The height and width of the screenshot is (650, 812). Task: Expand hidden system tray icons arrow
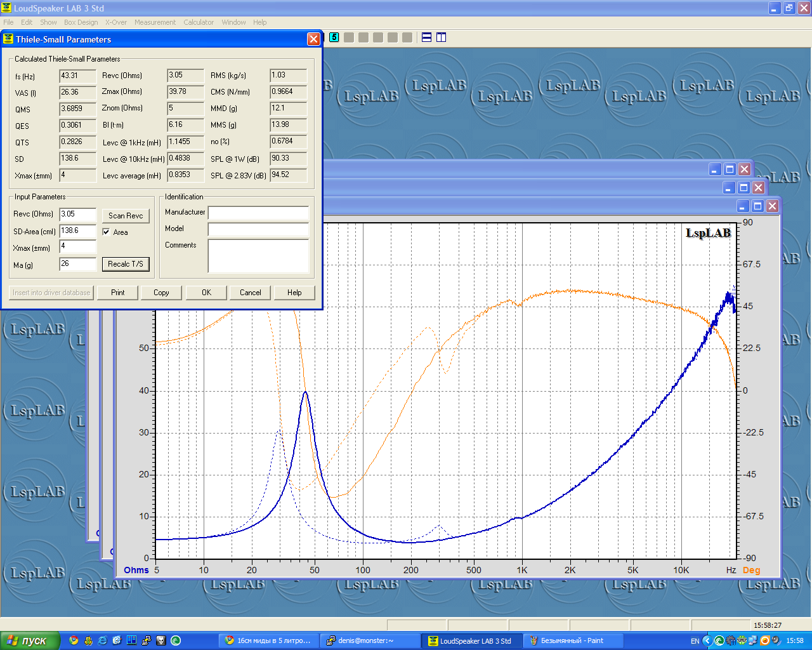[x=707, y=640]
